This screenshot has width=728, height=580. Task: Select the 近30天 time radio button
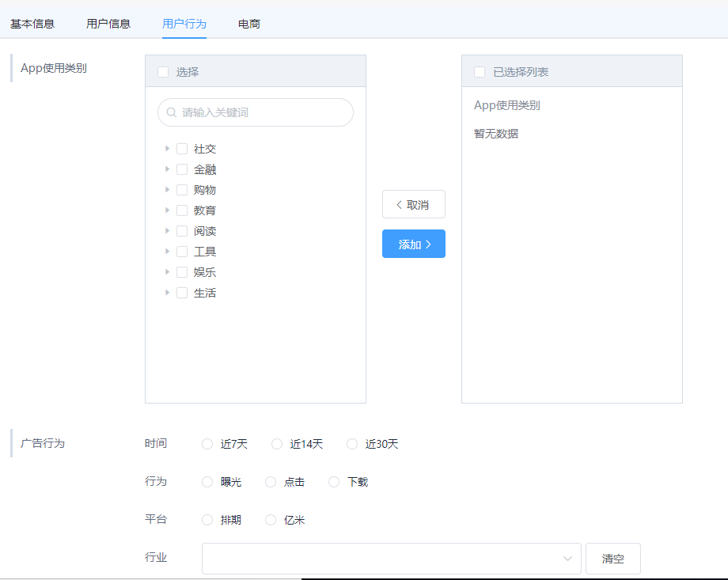click(x=351, y=444)
